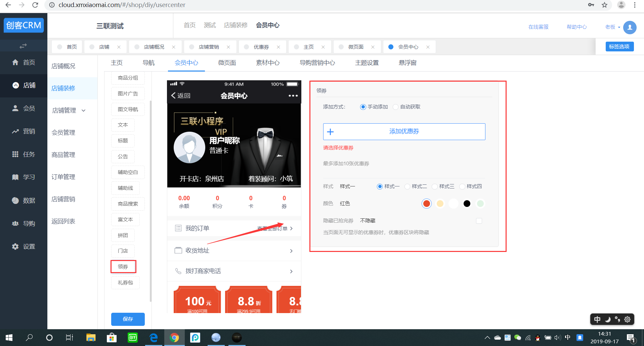644x346 pixels.
Task: Click the phone preview three-dot menu
Action: tap(293, 96)
